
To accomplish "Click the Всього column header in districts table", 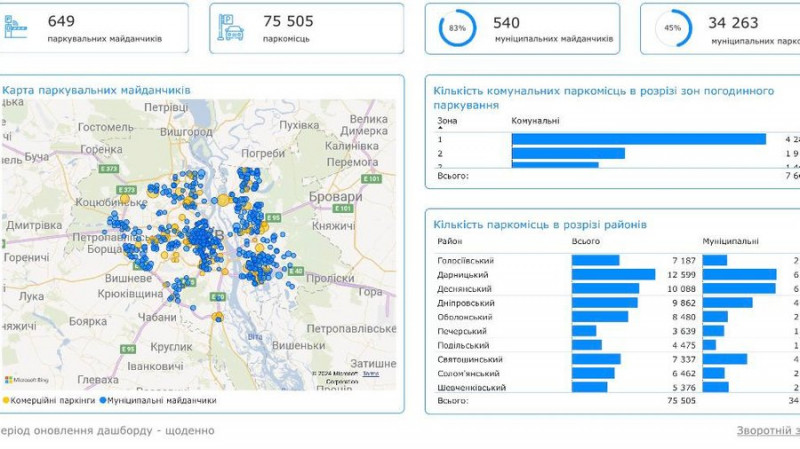I will coord(586,241).
